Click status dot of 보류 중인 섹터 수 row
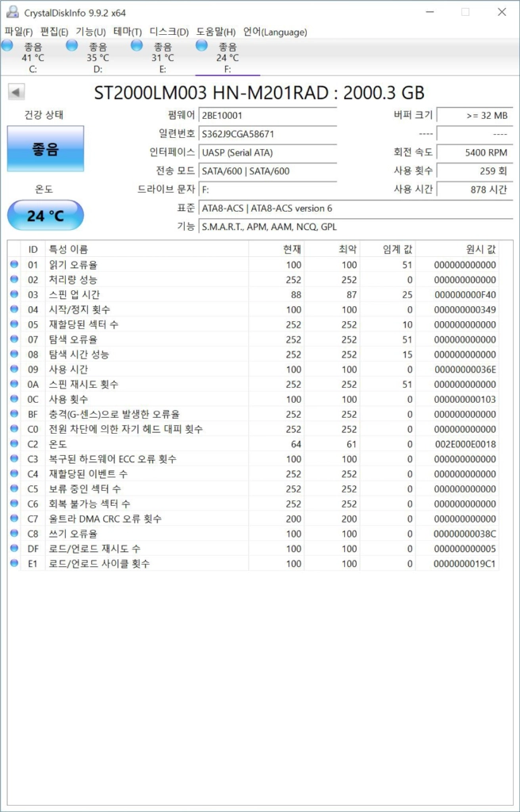 pyautogui.click(x=14, y=488)
